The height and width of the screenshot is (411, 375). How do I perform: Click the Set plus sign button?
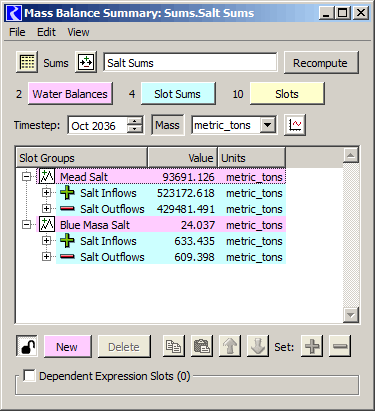click(312, 346)
